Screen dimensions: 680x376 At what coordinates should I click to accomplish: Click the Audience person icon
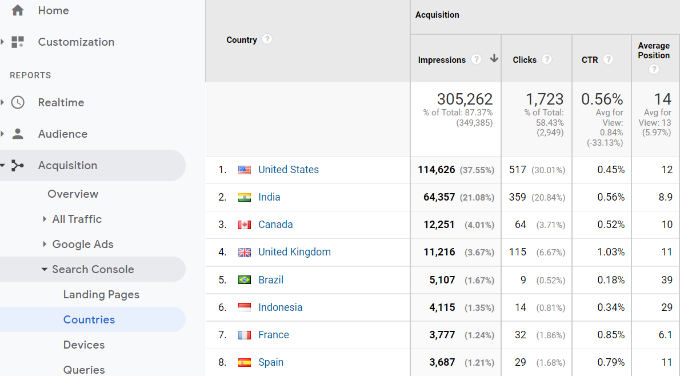18,134
